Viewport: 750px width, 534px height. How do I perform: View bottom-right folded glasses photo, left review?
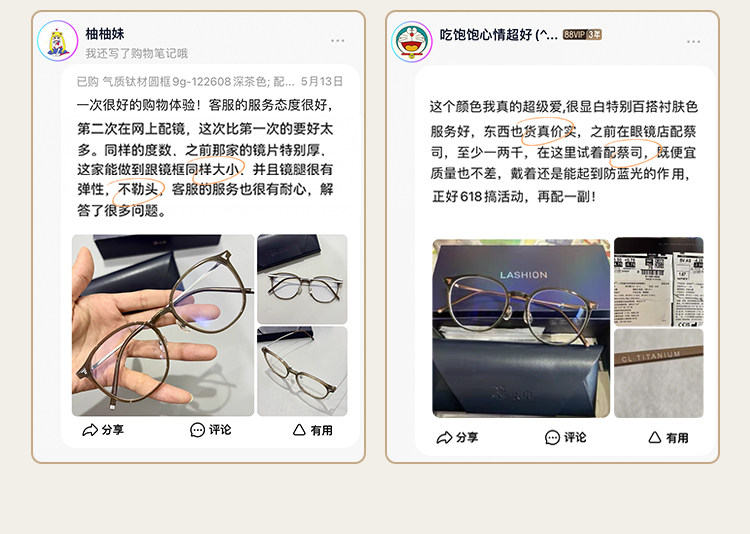(302, 371)
